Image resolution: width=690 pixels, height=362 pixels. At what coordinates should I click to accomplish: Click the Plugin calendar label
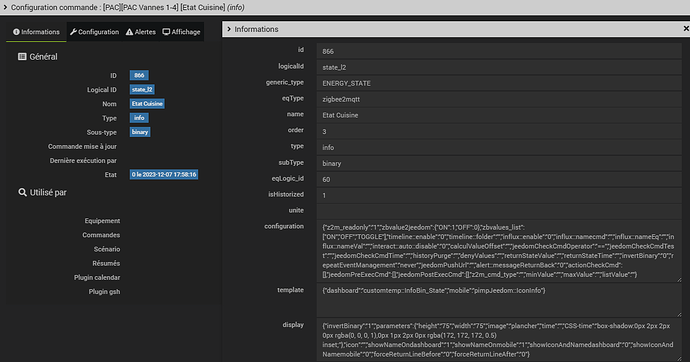pyautogui.click(x=97, y=278)
